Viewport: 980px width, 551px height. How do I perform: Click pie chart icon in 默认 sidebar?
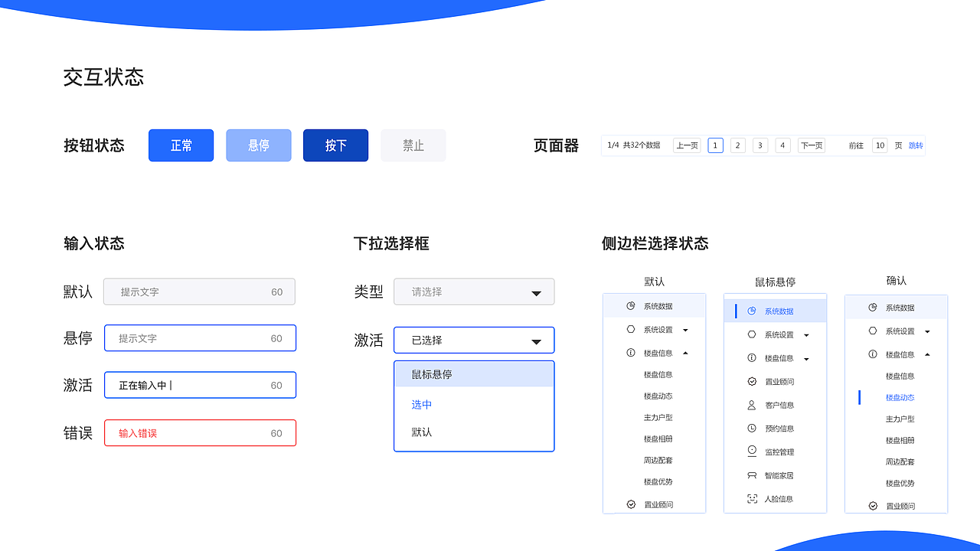(631, 306)
